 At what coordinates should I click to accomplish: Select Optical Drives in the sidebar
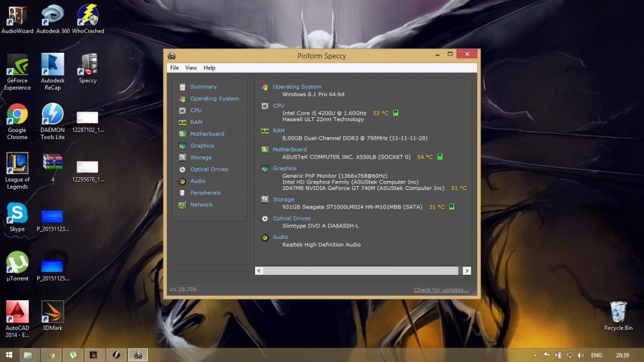click(209, 169)
